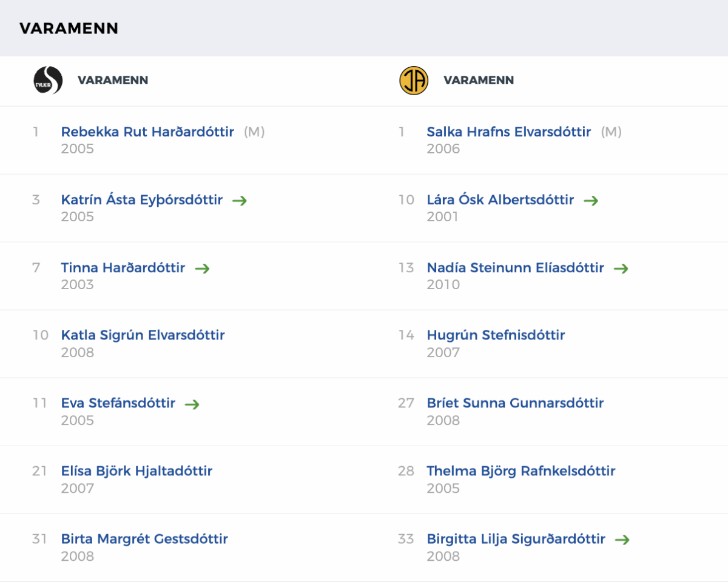Click the ÍA yellow team logo

click(x=414, y=80)
